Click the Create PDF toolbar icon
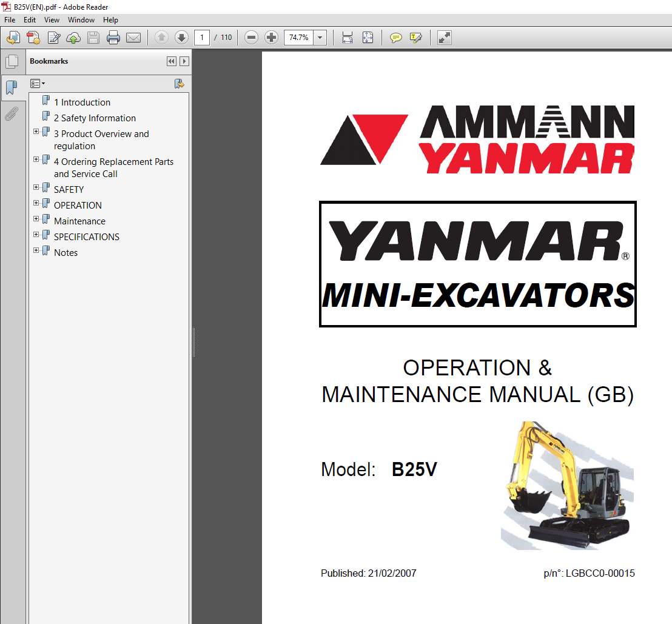672x624 pixels. click(x=33, y=38)
